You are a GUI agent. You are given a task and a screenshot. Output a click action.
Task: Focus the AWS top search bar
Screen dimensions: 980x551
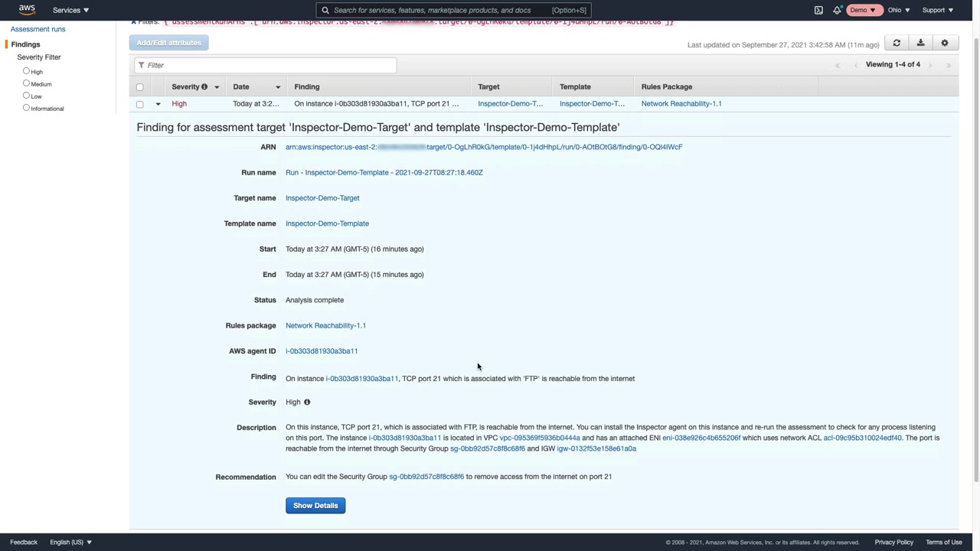pyautogui.click(x=453, y=10)
